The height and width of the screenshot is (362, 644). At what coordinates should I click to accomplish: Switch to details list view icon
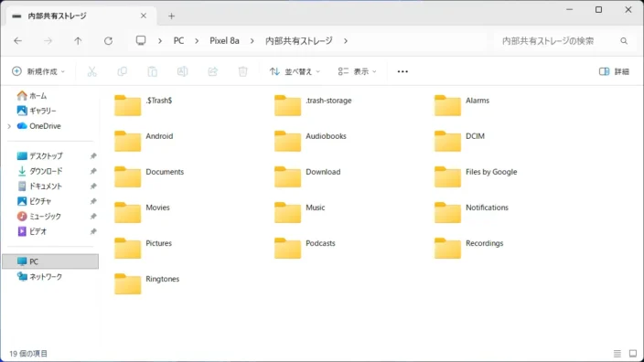617,354
